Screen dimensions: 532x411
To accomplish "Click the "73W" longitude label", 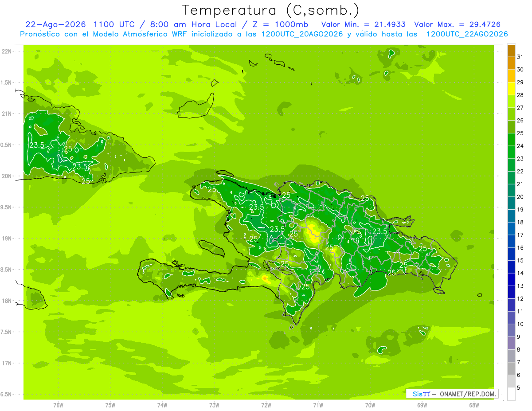I will [214, 405].
